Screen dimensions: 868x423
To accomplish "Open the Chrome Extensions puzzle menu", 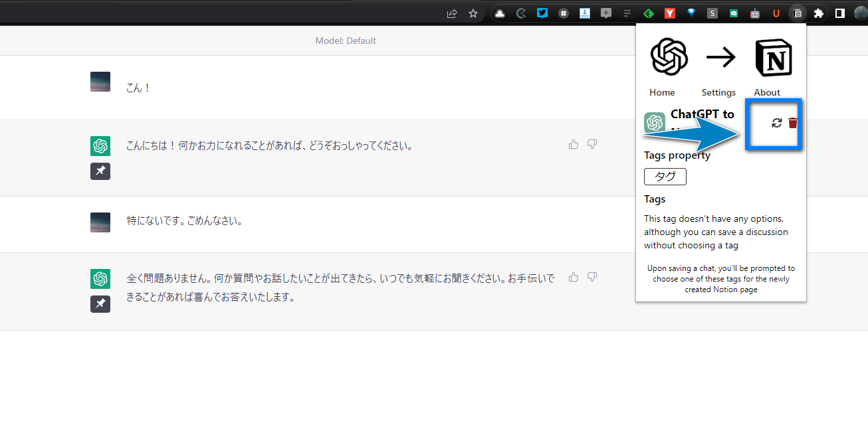I will 819,13.
